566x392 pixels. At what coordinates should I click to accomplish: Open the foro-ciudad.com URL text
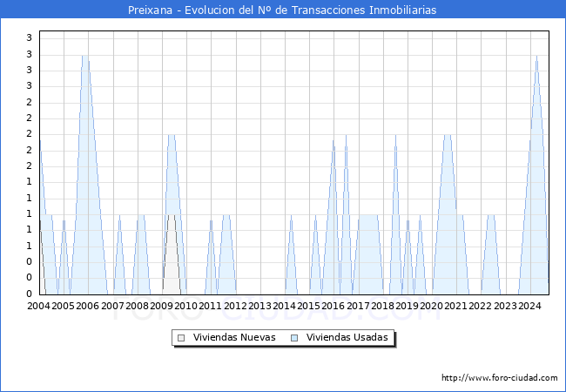pos(500,377)
